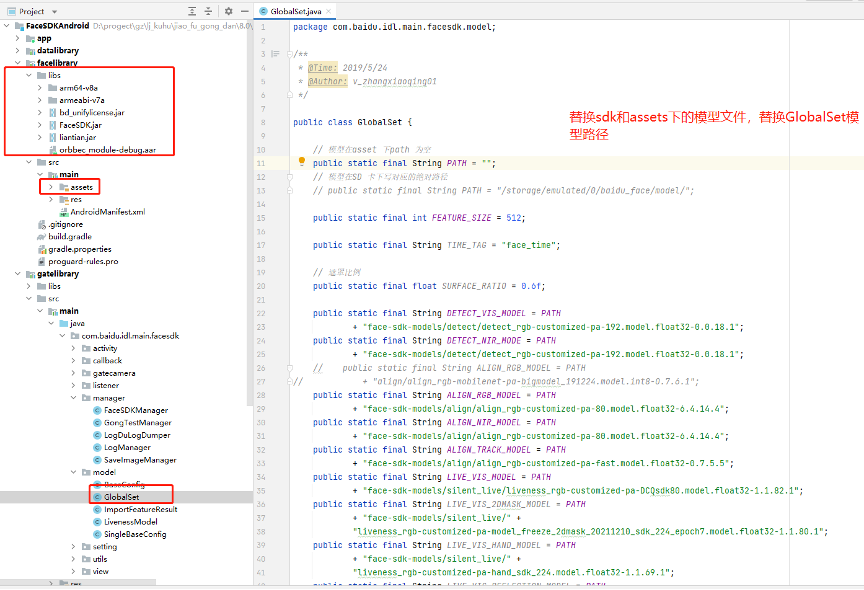Open the Project view selector dropdown
Viewport: 864px width, 590px height.
coord(54,12)
